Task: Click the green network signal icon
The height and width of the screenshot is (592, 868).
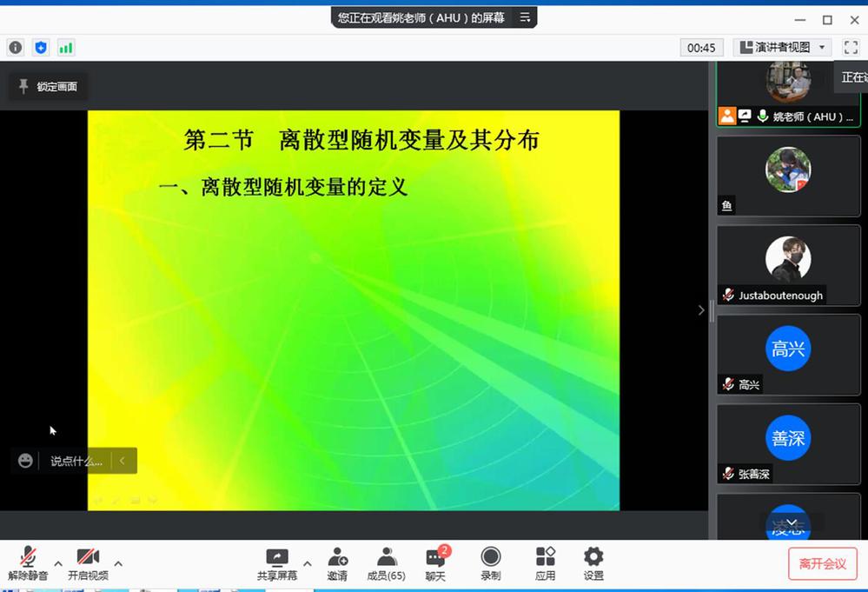Action: 66,48
